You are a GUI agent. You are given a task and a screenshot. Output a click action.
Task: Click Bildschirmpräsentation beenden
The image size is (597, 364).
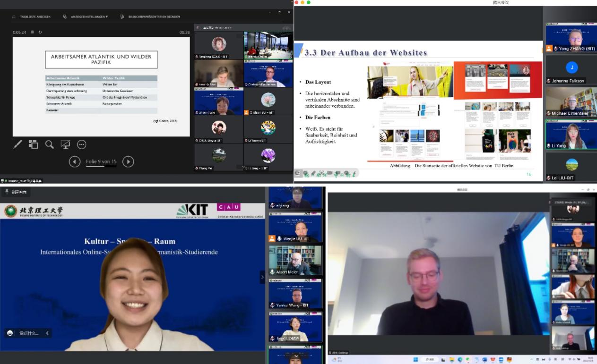click(x=150, y=17)
